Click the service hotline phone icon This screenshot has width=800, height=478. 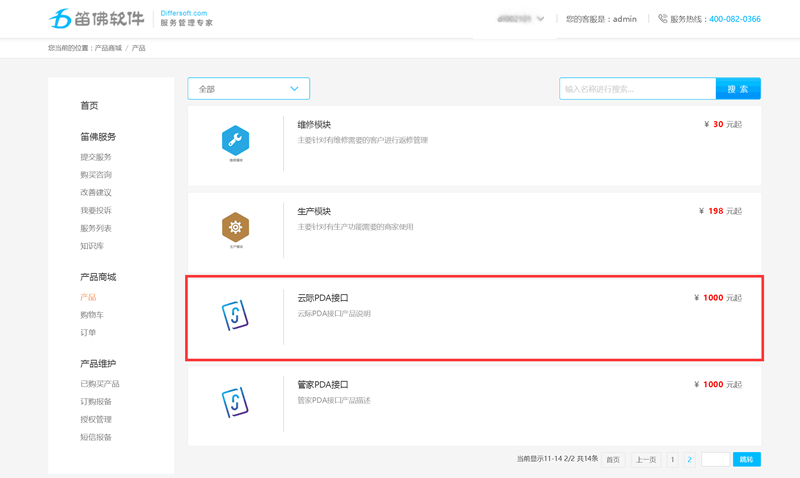[662, 19]
